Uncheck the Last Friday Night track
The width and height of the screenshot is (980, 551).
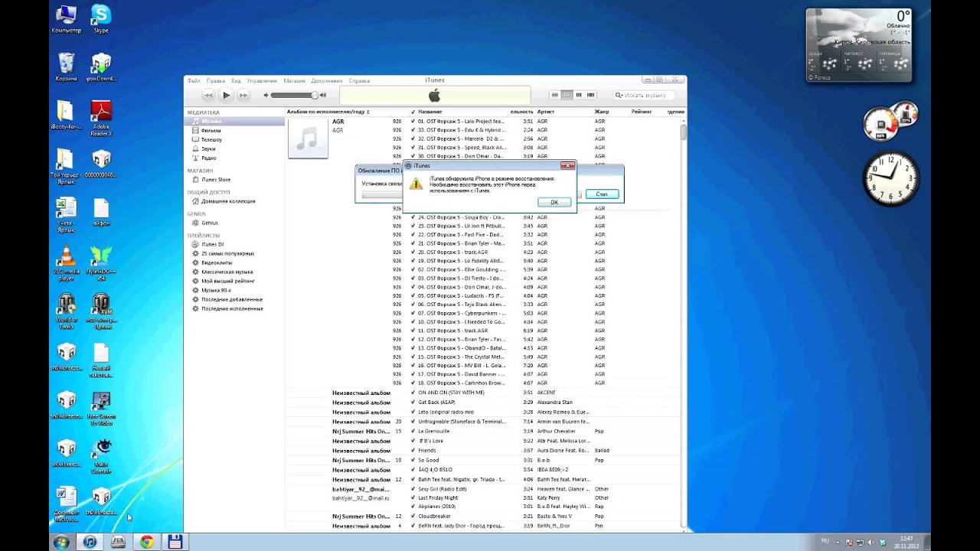(x=413, y=497)
